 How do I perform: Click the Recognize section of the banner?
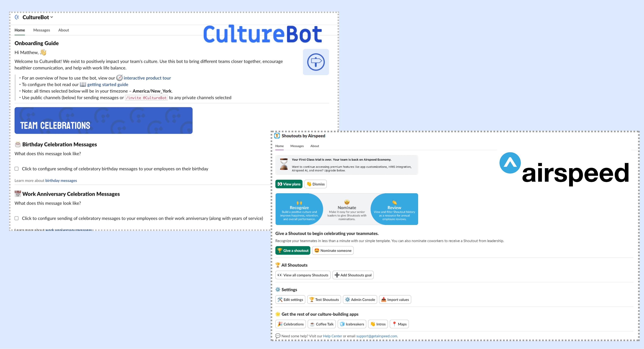[299, 209]
